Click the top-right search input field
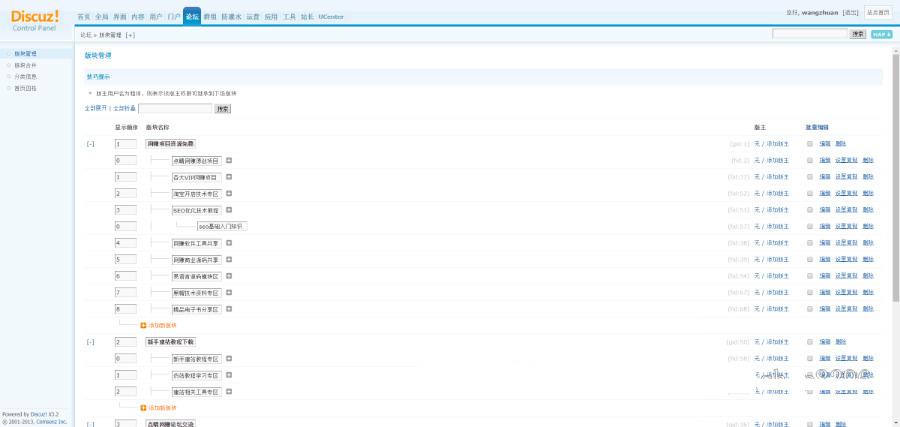Viewport: 900px width, 427px height. coord(809,34)
